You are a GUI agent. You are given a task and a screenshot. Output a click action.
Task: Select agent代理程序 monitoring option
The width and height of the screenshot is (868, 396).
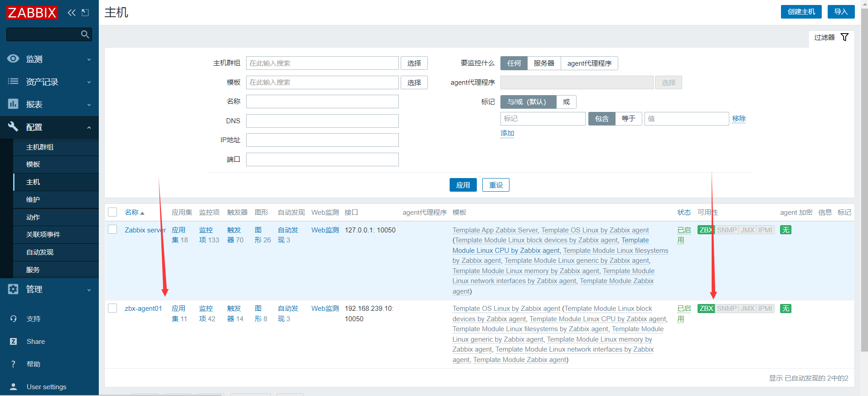coord(589,63)
